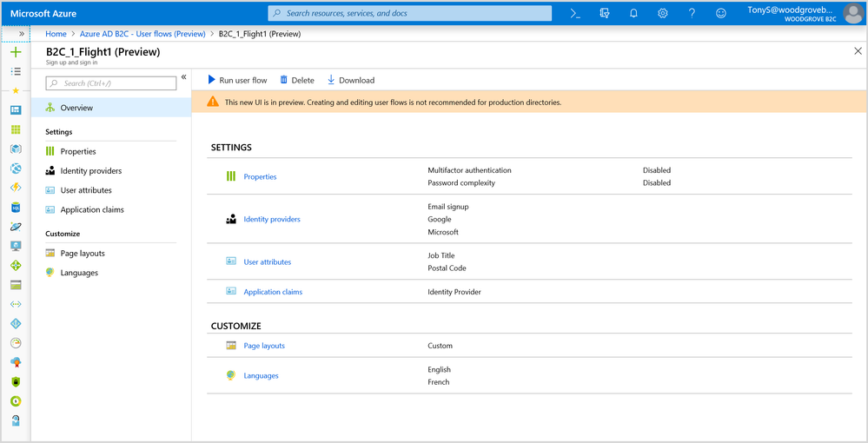Click the Download toolbar button
Screen dimensions: 868x443
pos(351,80)
